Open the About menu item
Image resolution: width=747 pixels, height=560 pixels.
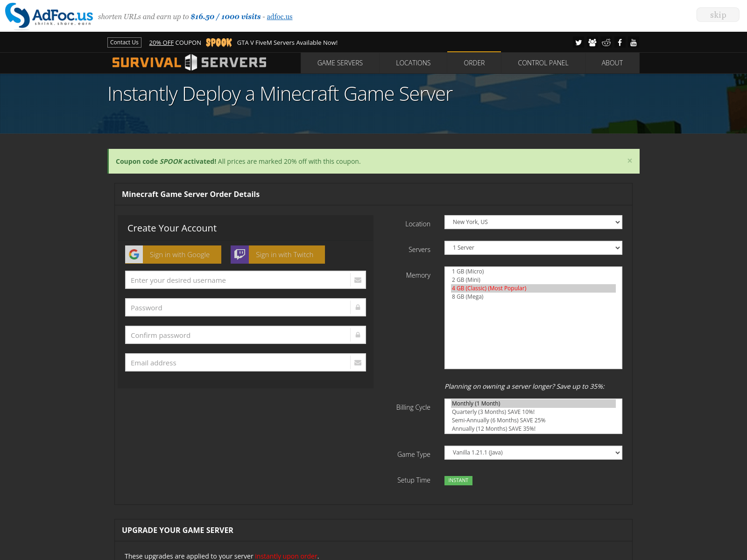coord(612,63)
